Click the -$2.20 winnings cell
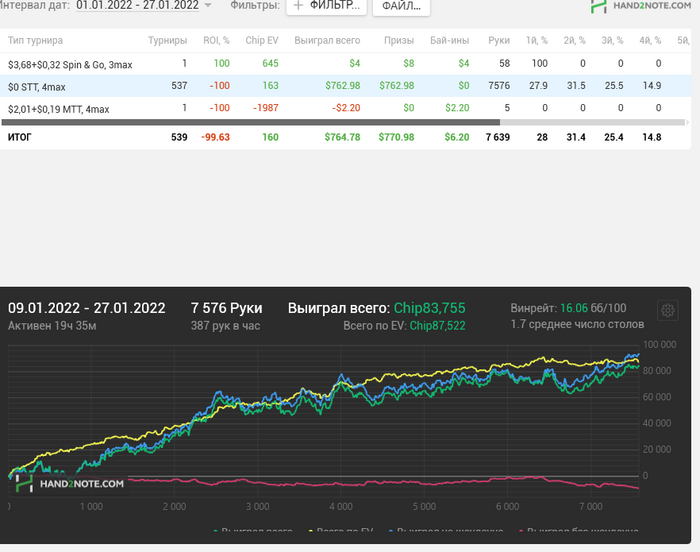The image size is (700, 552). tap(346, 108)
